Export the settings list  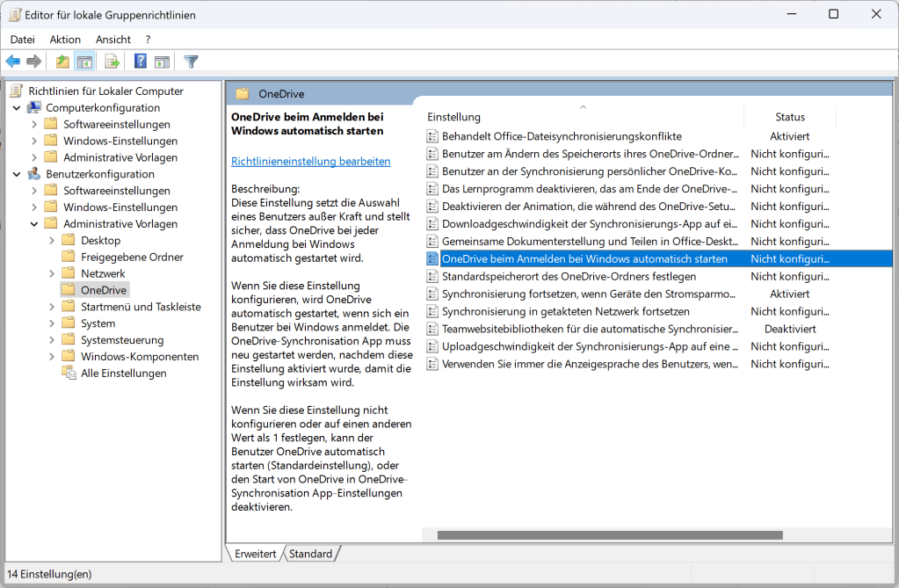pyautogui.click(x=110, y=61)
